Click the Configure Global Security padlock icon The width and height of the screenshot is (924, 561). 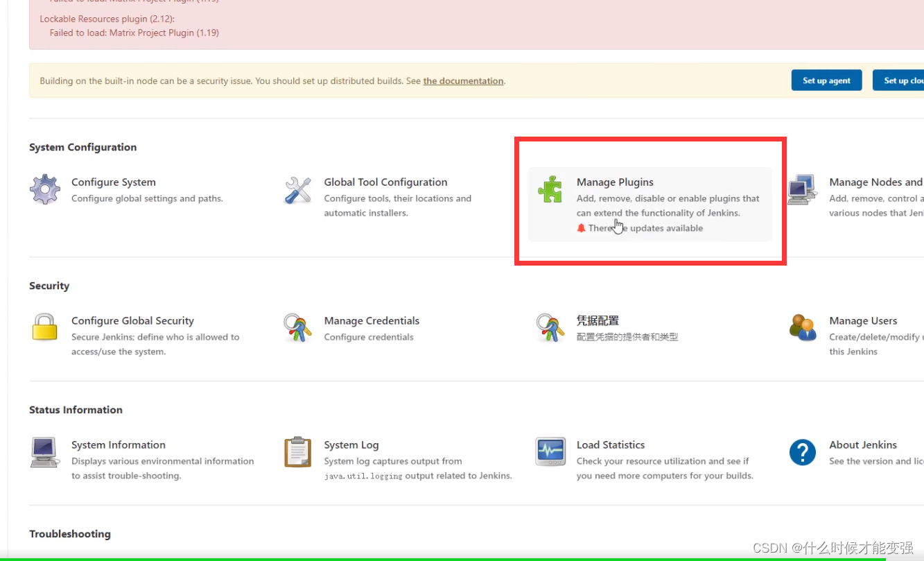(44, 327)
